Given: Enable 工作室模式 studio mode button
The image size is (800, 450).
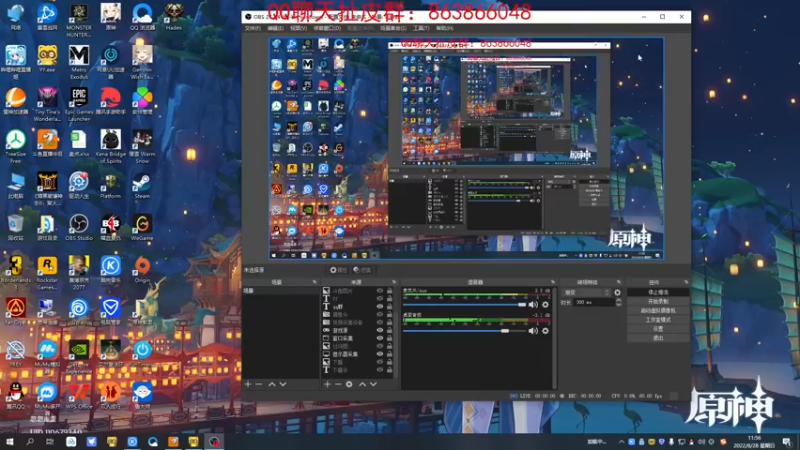Looking at the screenshot, I should (658, 320).
